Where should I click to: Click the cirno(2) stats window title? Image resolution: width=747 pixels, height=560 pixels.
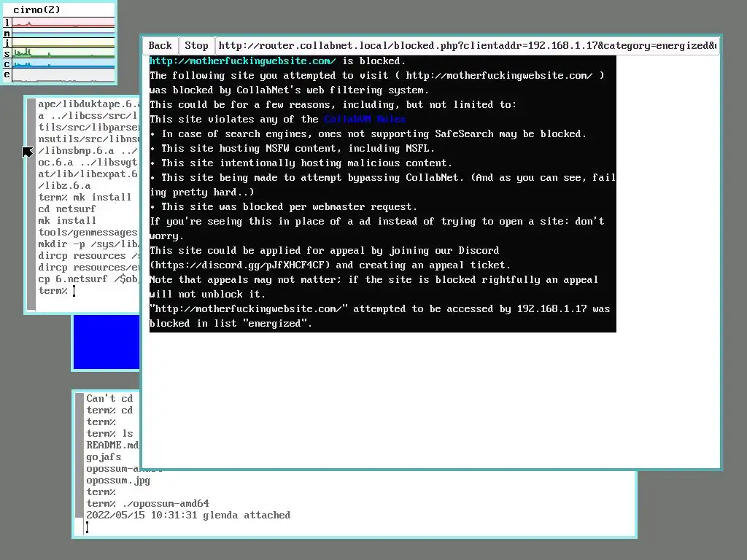(x=36, y=10)
